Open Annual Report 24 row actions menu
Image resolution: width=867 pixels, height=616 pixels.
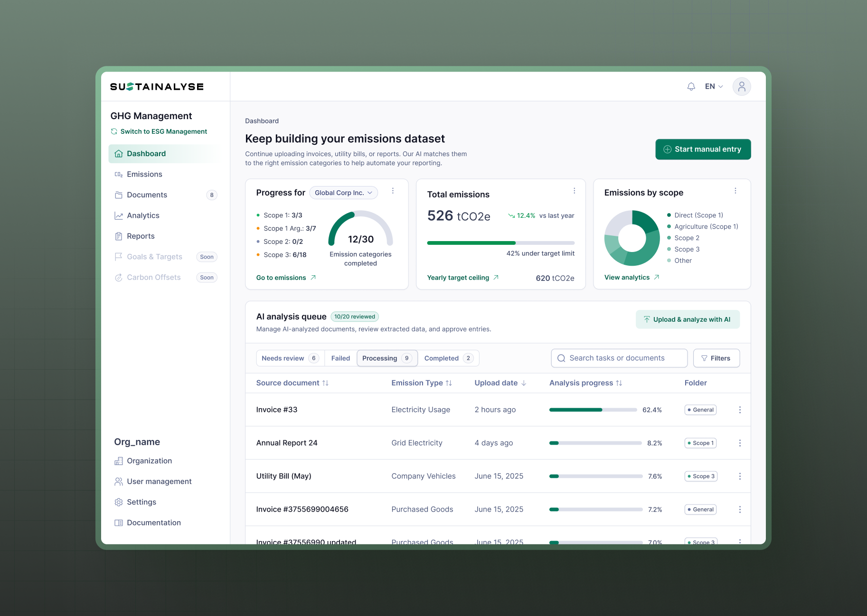[x=739, y=443]
